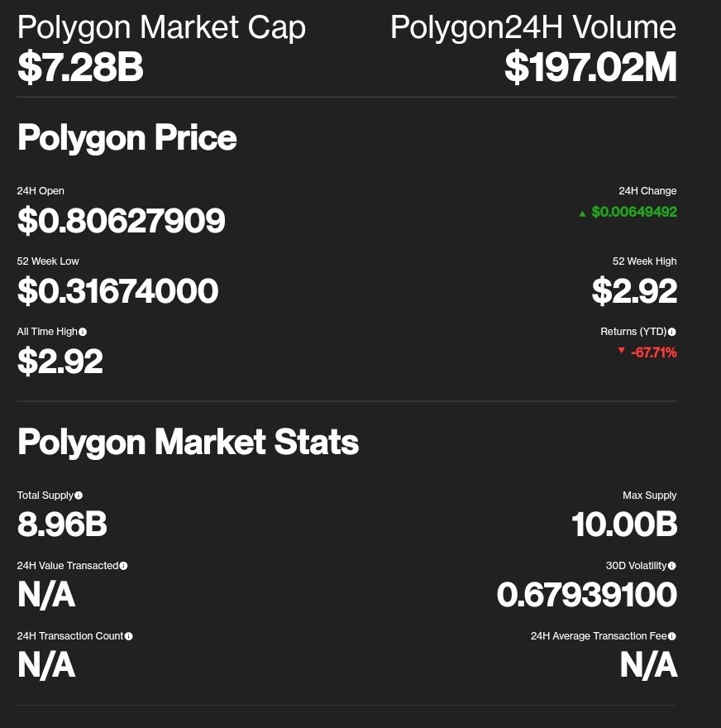Select the Polygon Market Cap value $7.28B
The image size is (721, 728).
(80, 67)
